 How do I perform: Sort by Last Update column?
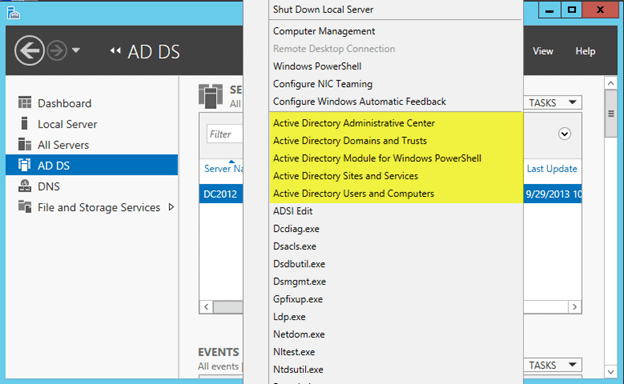[552, 169]
